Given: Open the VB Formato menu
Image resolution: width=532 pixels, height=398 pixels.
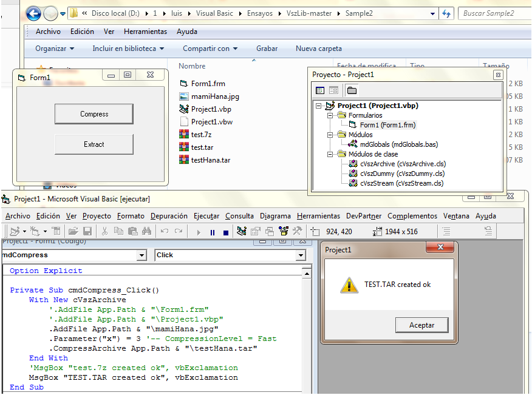Looking at the screenshot, I should (x=131, y=216).
